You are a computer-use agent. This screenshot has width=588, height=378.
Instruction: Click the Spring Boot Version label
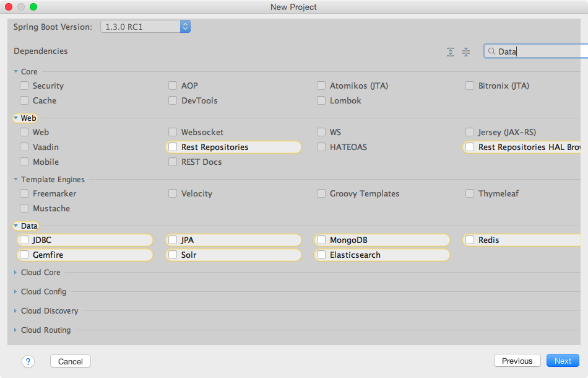point(53,27)
